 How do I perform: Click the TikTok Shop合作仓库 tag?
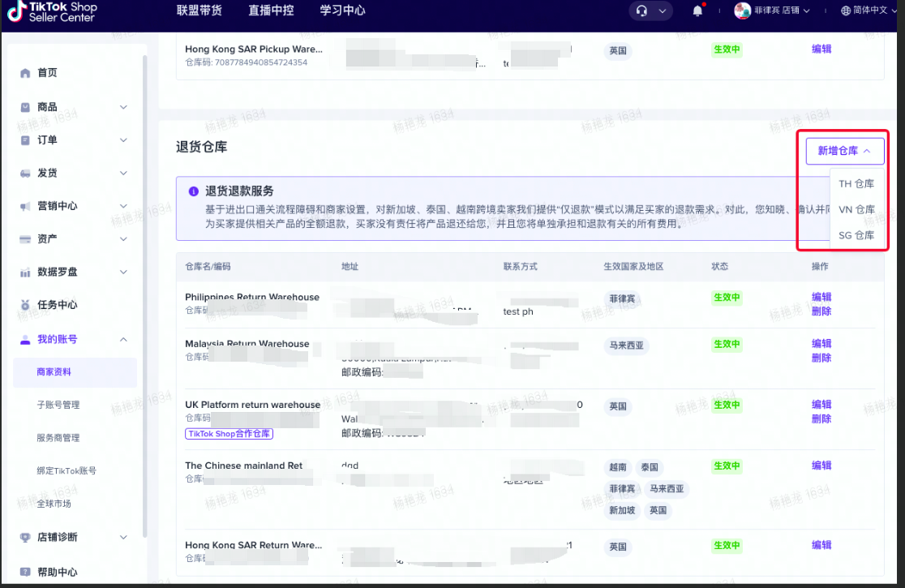point(229,434)
